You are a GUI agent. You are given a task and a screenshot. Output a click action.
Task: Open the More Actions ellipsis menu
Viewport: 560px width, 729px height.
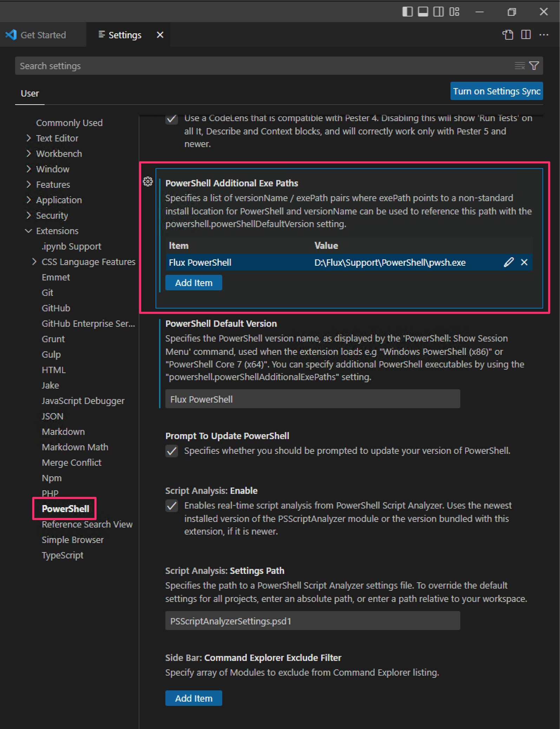click(544, 34)
